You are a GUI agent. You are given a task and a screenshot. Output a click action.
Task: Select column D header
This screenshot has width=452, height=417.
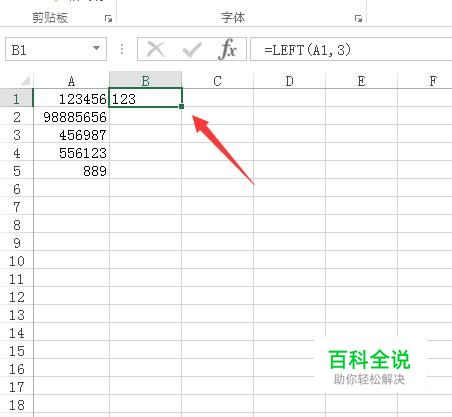tap(289, 80)
